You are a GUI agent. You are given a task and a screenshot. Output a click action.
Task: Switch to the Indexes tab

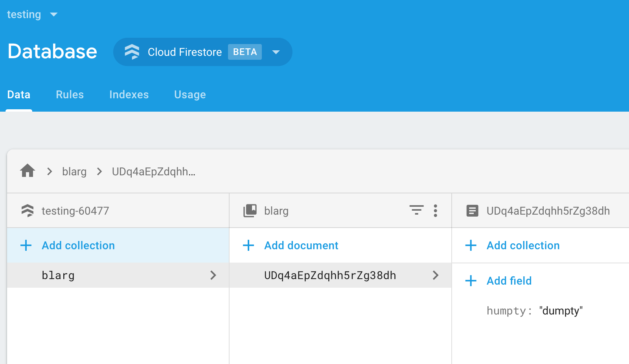point(129,95)
